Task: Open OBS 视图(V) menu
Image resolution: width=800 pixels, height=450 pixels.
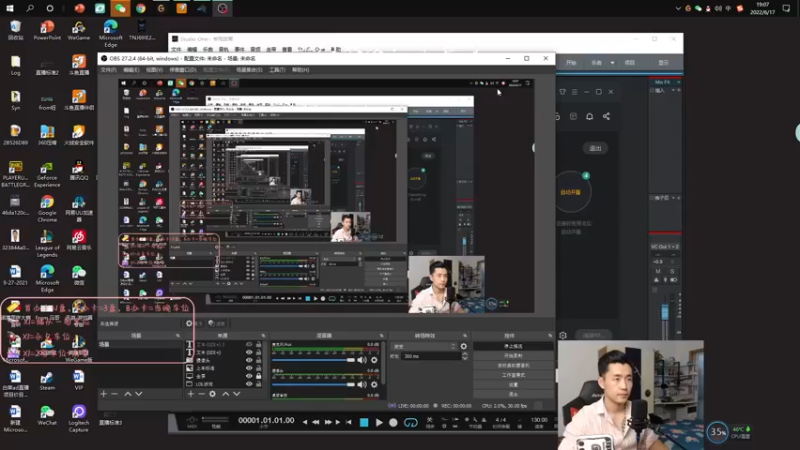Action: coord(154,70)
